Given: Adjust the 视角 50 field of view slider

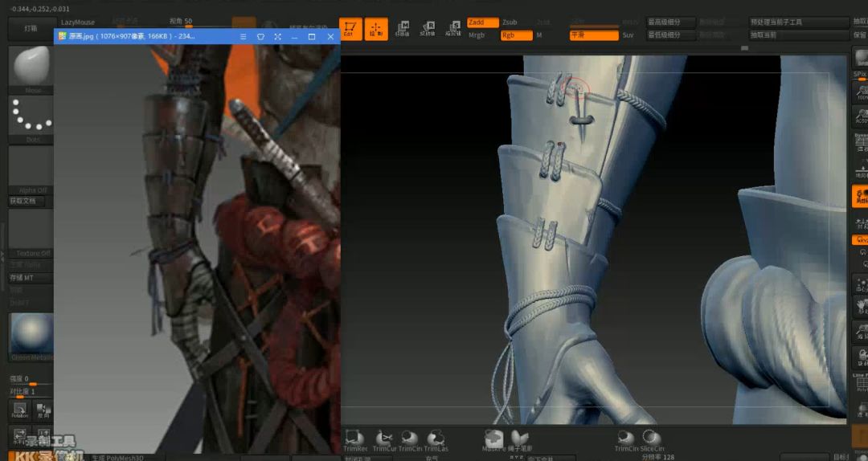Looking at the screenshot, I should pyautogui.click(x=199, y=22).
